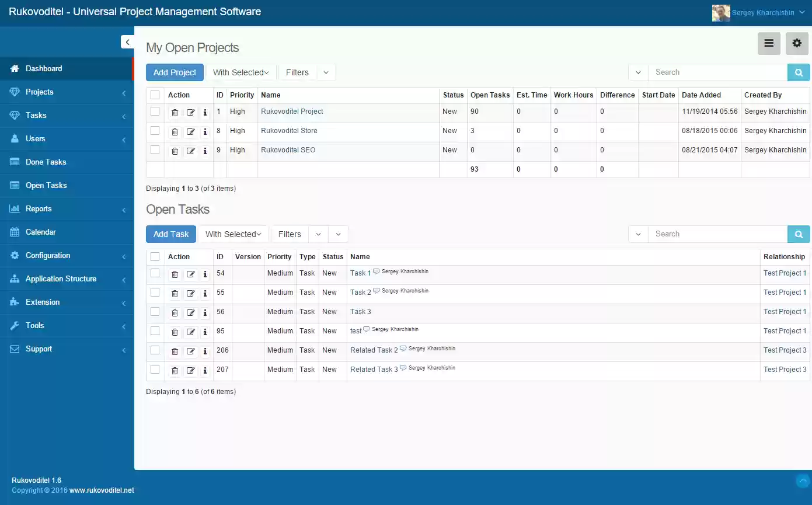This screenshot has height=505, width=812.
Task: Click the hamburger menu icon near the gear
Action: (769, 43)
